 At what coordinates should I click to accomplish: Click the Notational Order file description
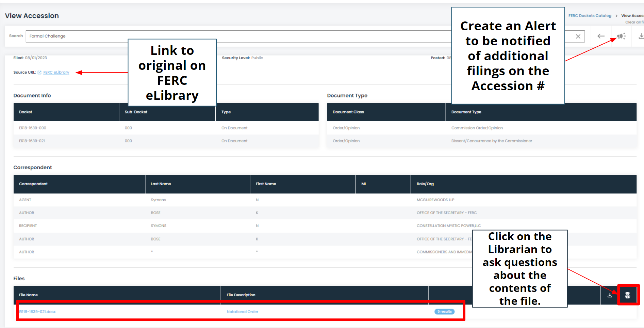point(243,312)
